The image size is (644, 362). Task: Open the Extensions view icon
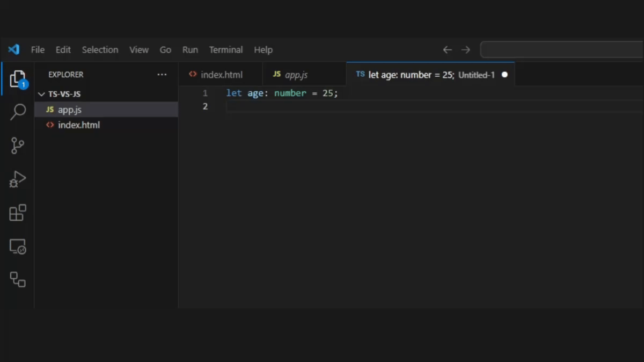18,213
